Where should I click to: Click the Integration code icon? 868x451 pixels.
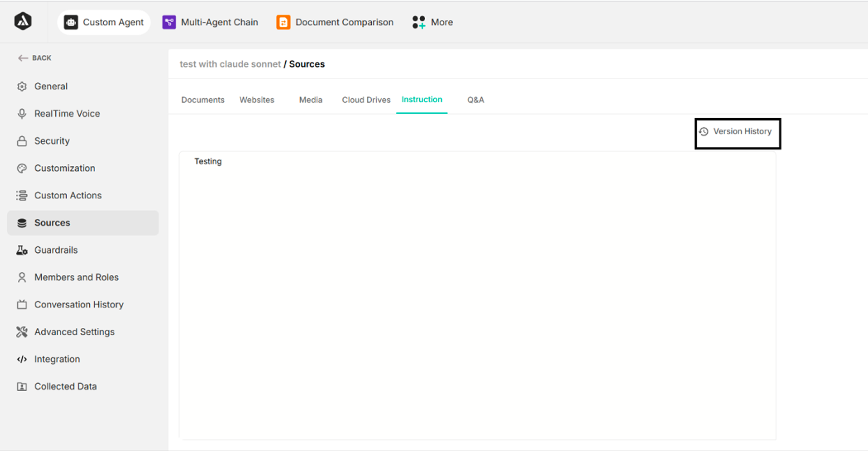click(22, 359)
